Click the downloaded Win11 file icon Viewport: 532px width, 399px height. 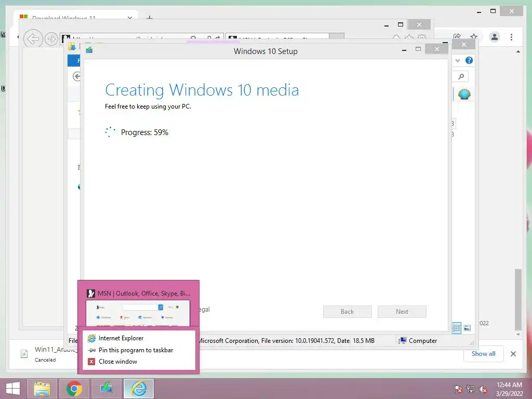24,354
